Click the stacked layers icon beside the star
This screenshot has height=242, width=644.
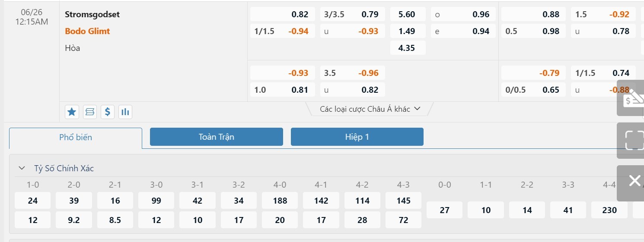[x=90, y=112]
